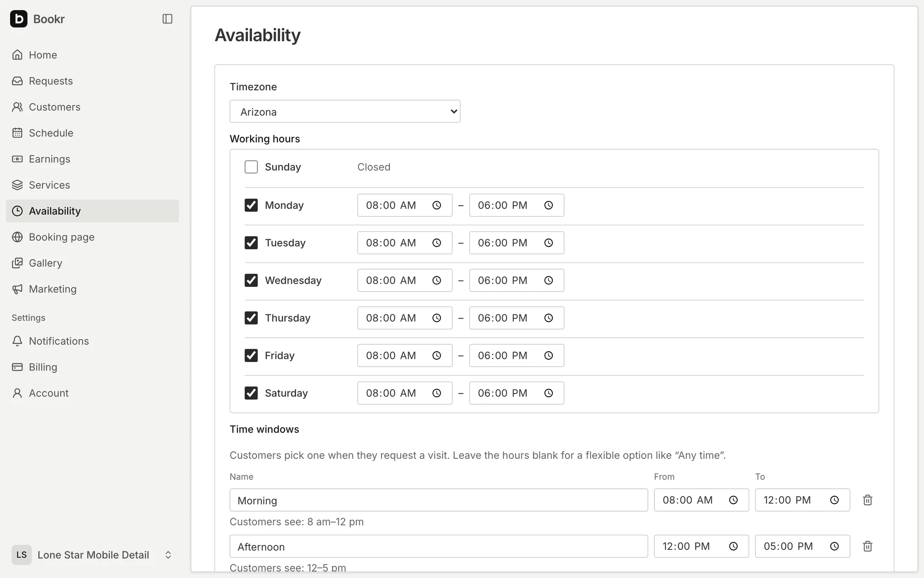Image resolution: width=924 pixels, height=578 pixels.
Task: Edit the Afternoon name field
Action: [438, 546]
